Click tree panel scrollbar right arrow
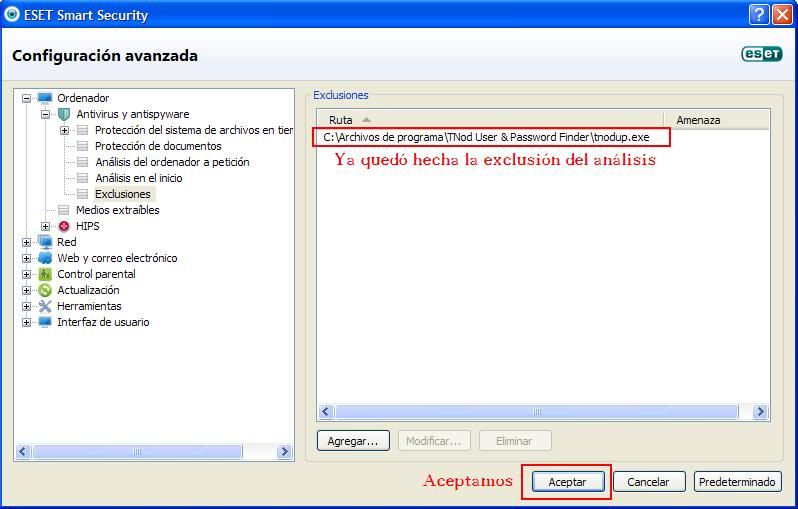 coord(286,451)
